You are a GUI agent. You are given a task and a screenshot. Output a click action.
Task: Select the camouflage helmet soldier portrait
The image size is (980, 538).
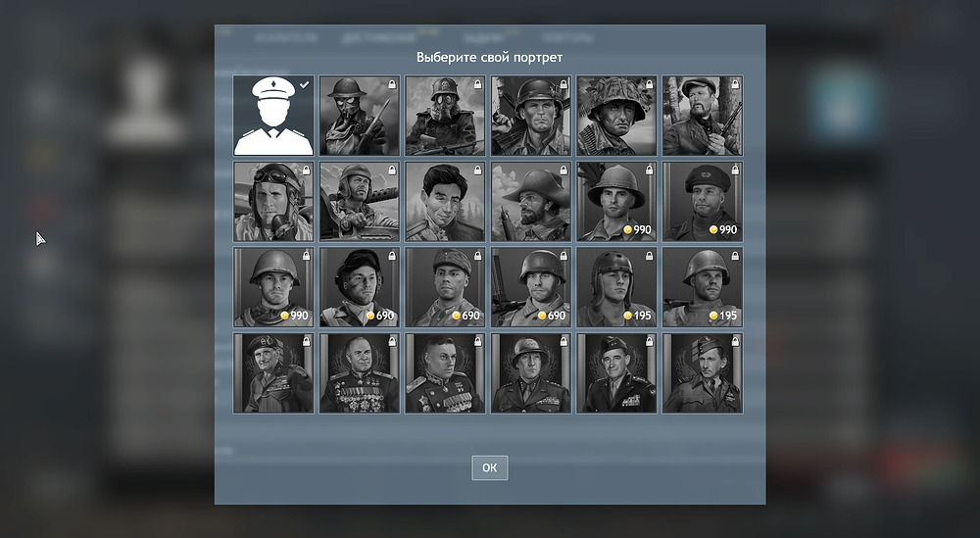pos(616,116)
